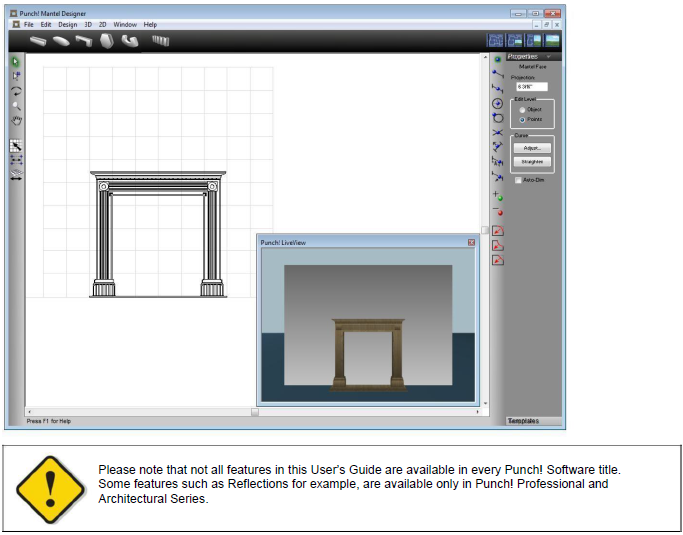Viewport: 683px width, 535px height.
Task: Click the grid plane with double arrow icon
Action: tap(16, 175)
